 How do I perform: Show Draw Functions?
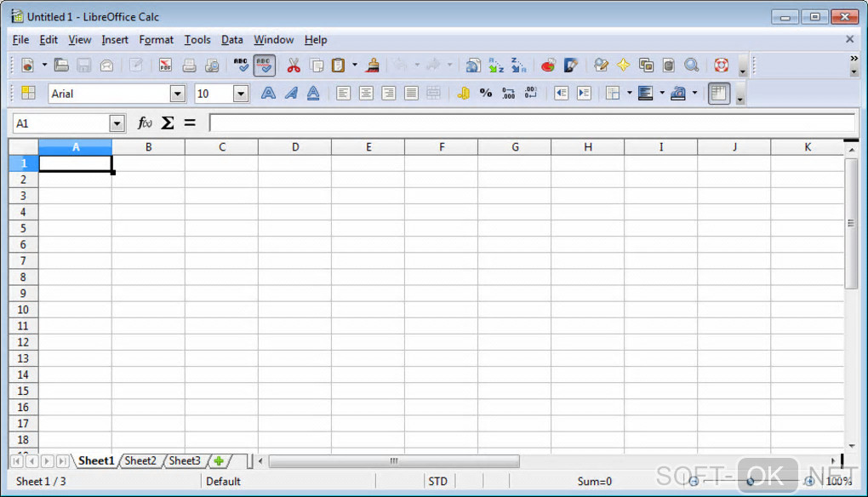[x=571, y=66]
